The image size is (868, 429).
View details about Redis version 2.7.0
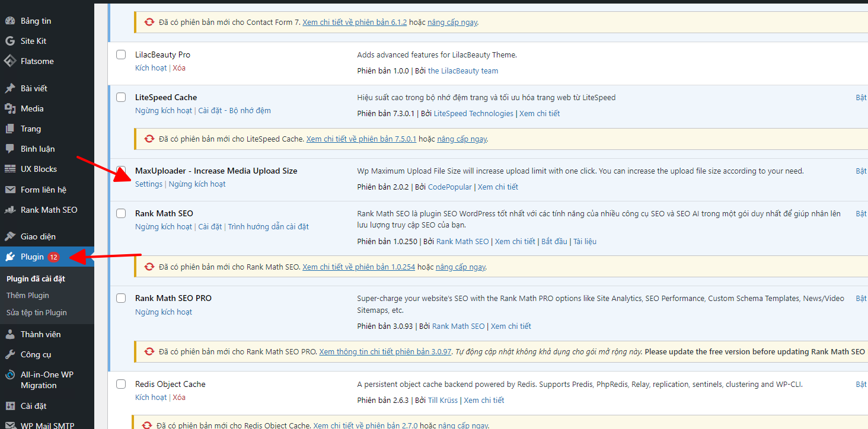tap(365, 425)
